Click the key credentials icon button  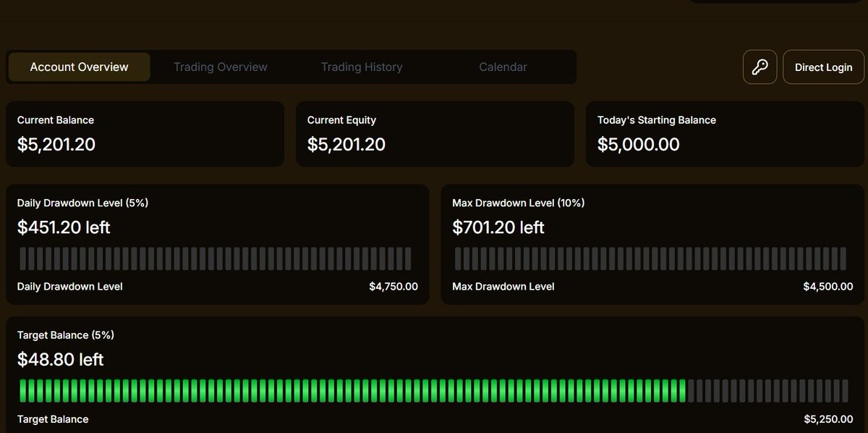pyautogui.click(x=759, y=67)
